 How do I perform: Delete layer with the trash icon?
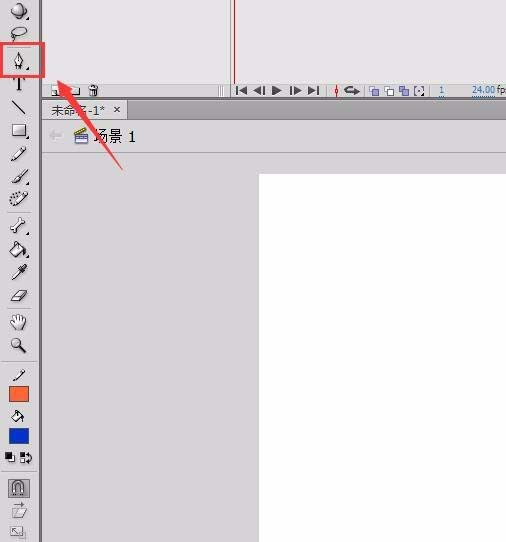point(93,91)
